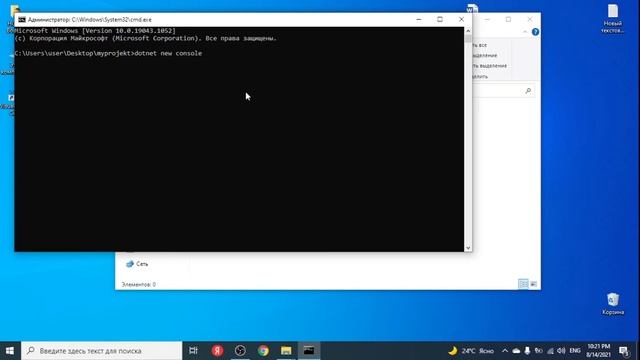Switch to File Explorer in the taskbar

click(286, 351)
